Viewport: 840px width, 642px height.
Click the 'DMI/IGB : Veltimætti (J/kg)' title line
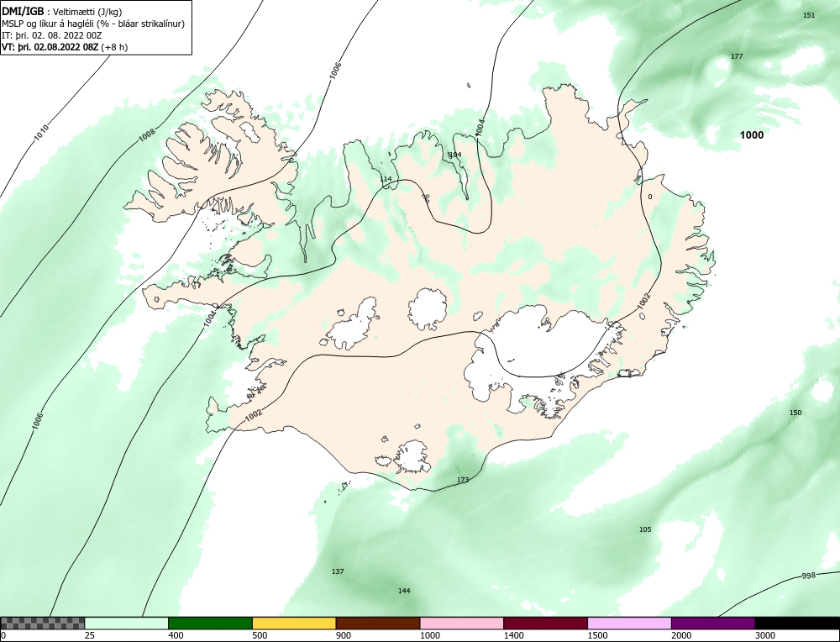[x=62, y=12]
